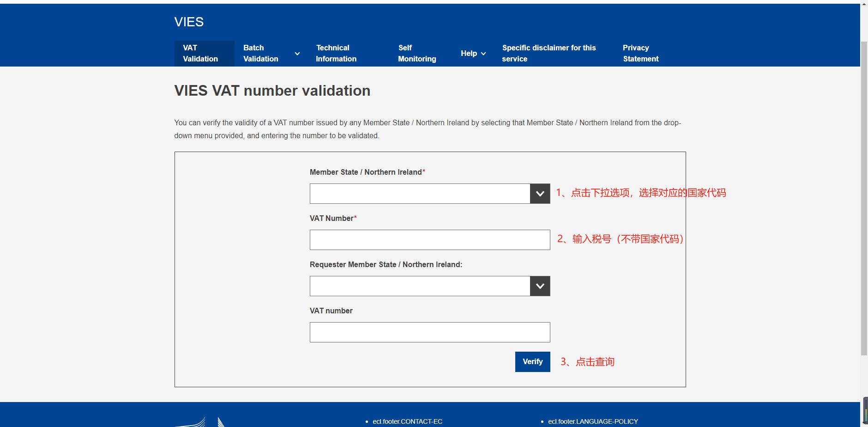Expand the Help chevron arrow

click(x=483, y=54)
